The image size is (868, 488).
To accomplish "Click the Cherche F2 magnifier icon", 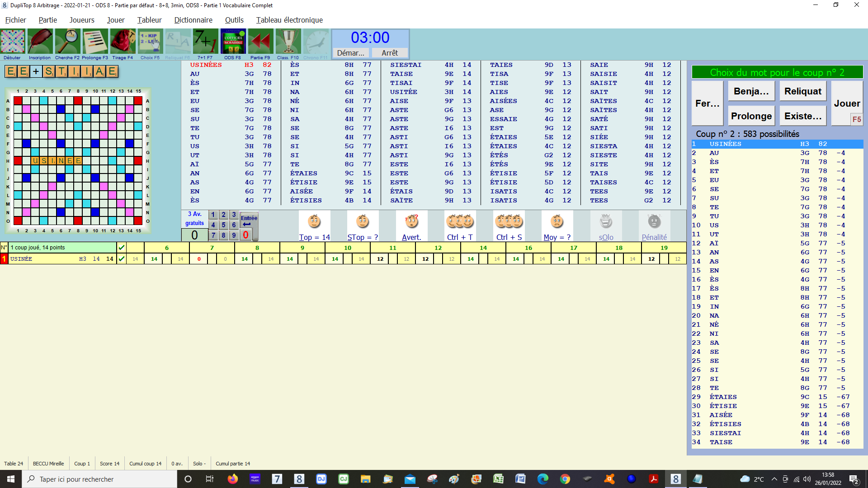I will tap(67, 42).
